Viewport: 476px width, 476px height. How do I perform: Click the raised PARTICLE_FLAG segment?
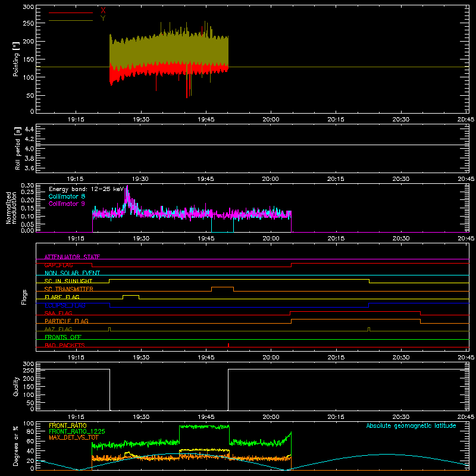tap(356, 320)
